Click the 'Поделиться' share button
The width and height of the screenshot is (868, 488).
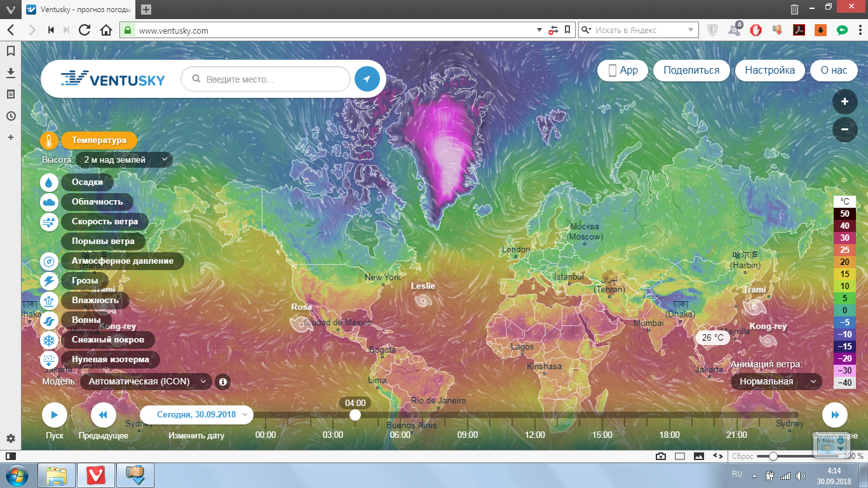691,71
